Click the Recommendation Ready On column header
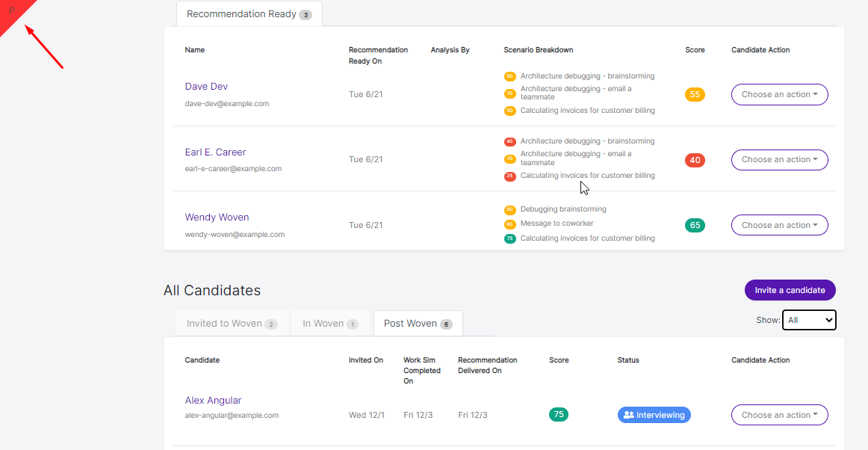Viewport: 868px width, 450px height. [378, 55]
